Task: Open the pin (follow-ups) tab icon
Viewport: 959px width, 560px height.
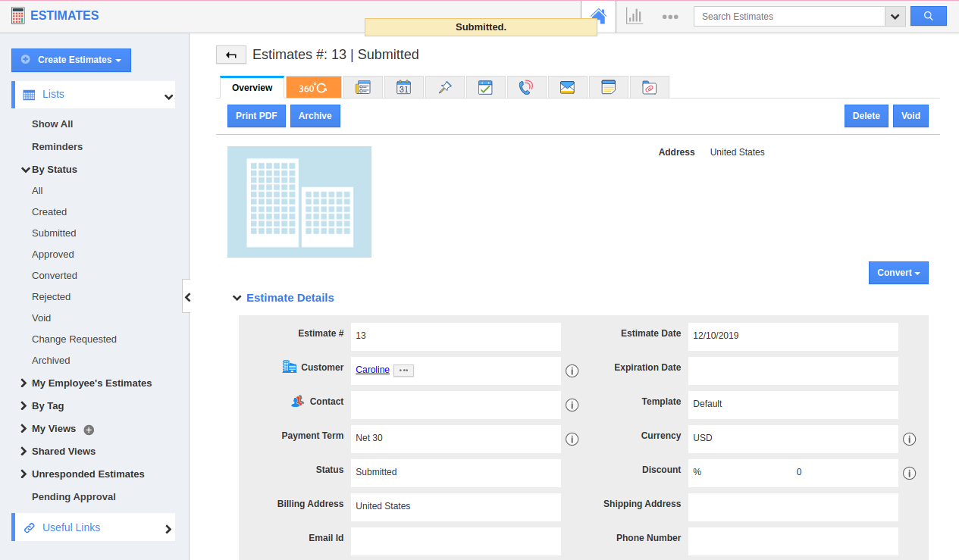Action: coord(444,88)
